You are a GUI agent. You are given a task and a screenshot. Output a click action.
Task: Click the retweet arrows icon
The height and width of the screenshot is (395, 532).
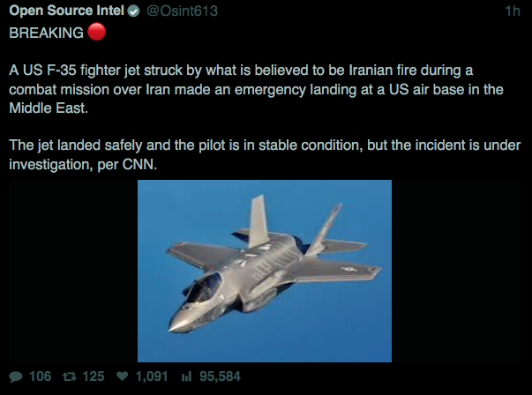[66, 376]
